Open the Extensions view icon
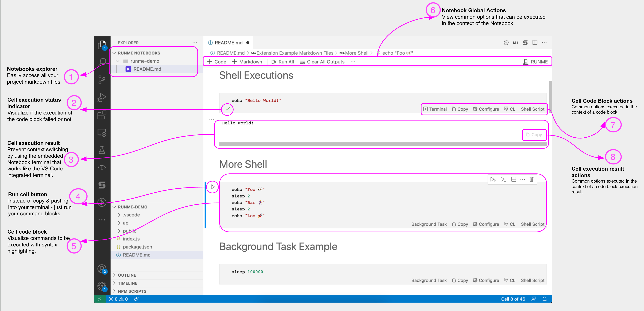 [x=102, y=115]
